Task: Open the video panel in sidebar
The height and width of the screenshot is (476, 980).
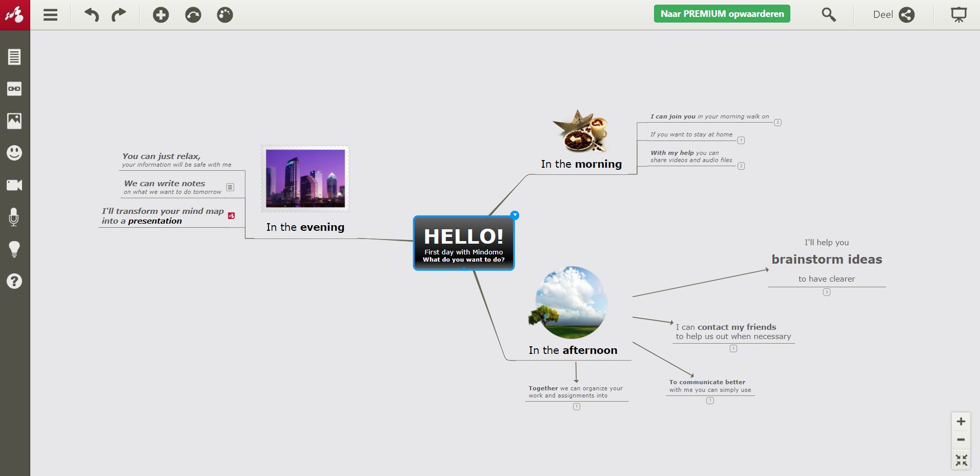Action: tap(14, 185)
